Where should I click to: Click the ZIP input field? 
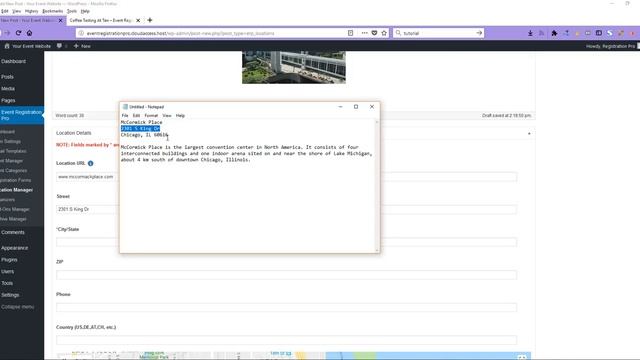point(287,275)
